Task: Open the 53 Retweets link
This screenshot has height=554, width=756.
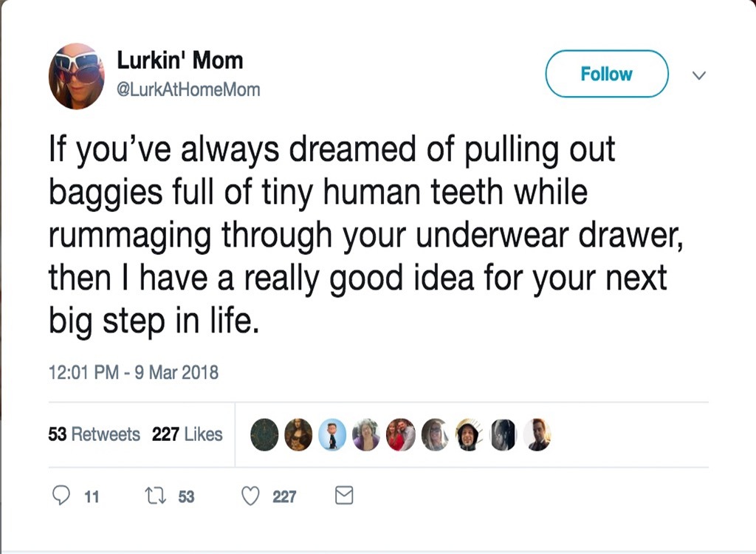Action: (94, 435)
